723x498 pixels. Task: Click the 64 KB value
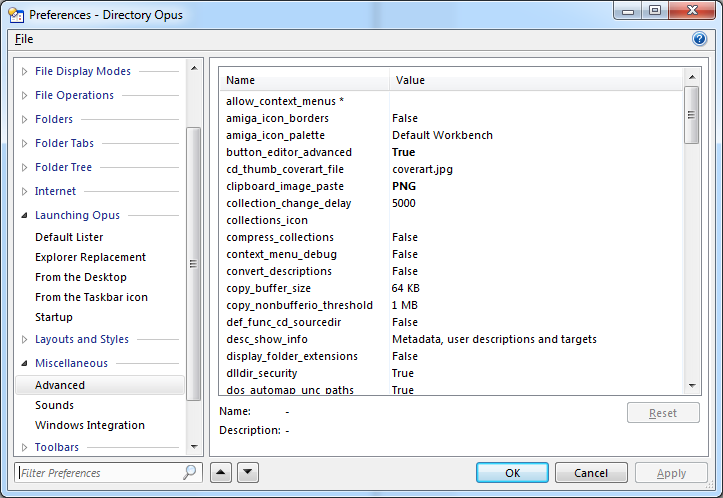[406, 289]
